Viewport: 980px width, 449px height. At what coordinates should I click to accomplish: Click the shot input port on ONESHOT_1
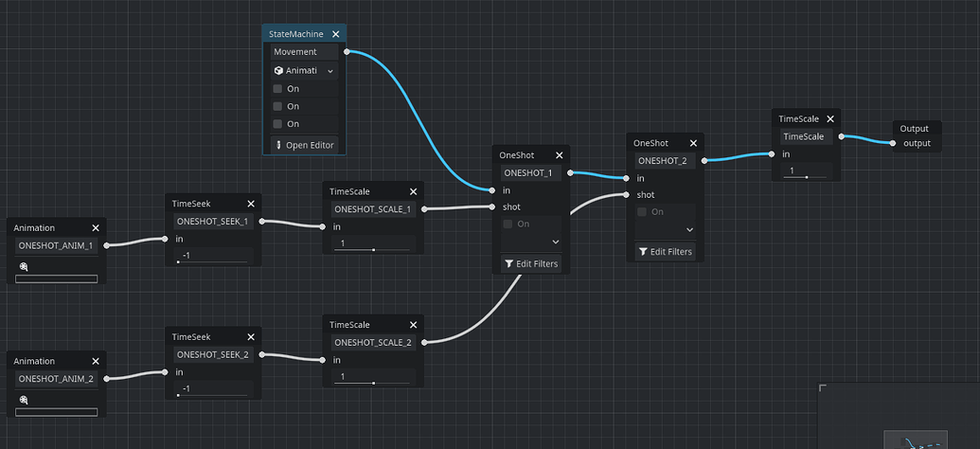(492, 207)
